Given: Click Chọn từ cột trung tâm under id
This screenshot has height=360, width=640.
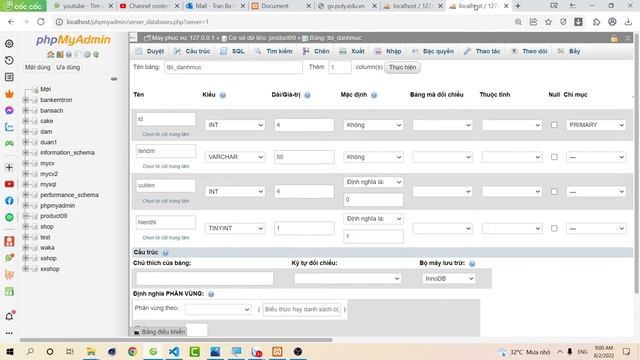Looking at the screenshot, I should tap(166, 134).
